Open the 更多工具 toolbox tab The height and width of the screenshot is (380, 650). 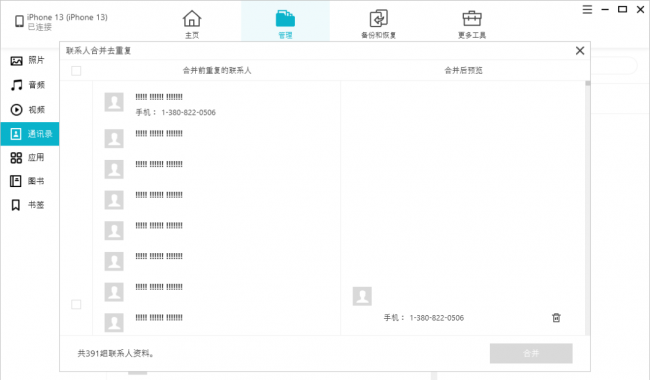472,24
